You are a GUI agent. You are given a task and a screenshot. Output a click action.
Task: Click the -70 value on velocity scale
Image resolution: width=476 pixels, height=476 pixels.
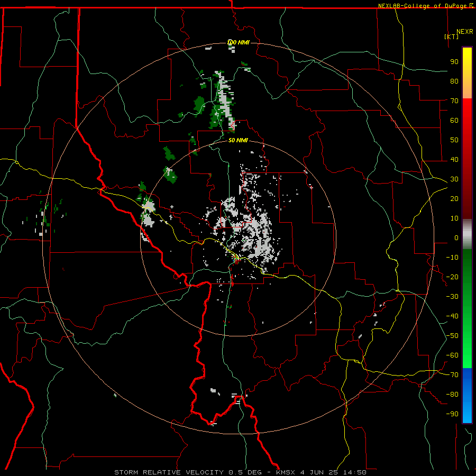452,375
